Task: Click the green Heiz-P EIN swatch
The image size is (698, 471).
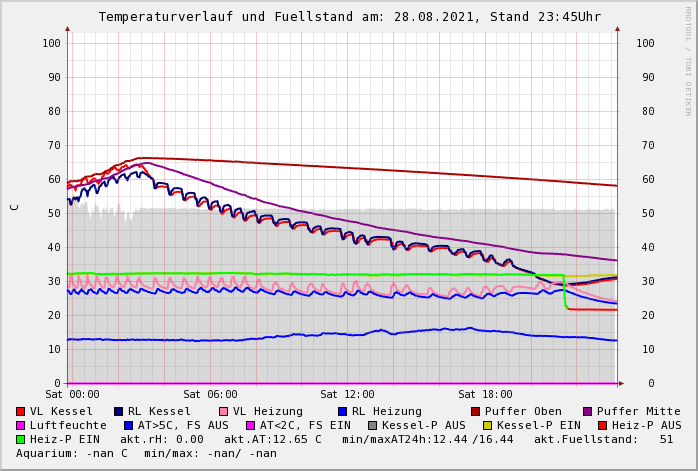Action: click(20, 439)
